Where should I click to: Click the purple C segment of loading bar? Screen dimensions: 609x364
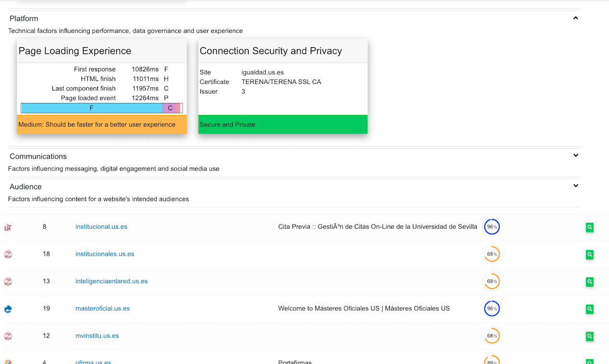coord(170,108)
